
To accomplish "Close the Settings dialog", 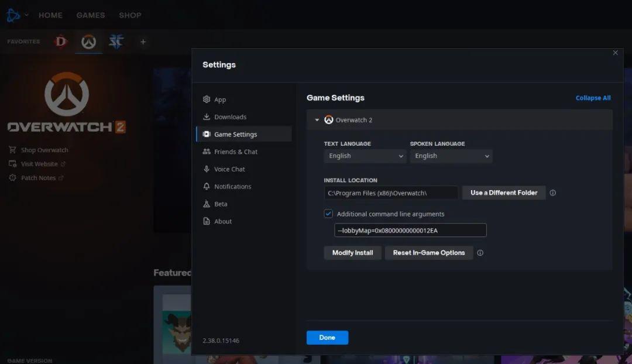I will 615,53.
